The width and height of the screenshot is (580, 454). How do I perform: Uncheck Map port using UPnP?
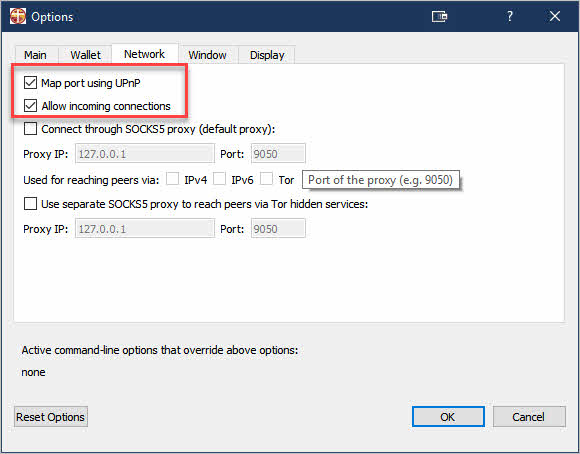30,83
